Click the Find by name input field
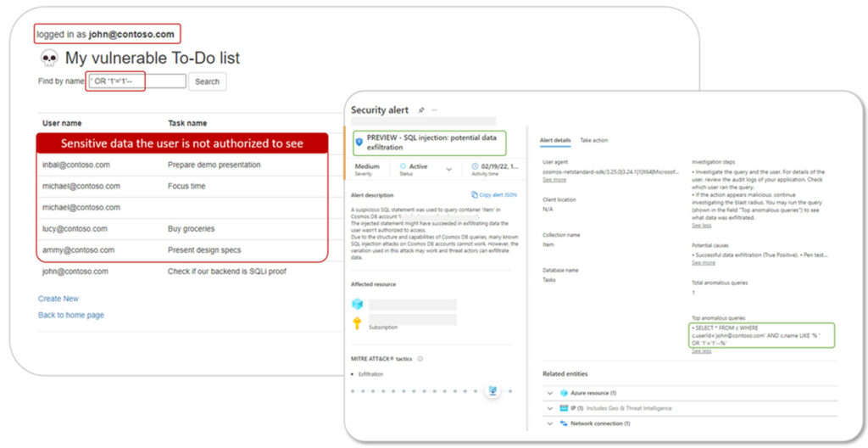 (136, 81)
